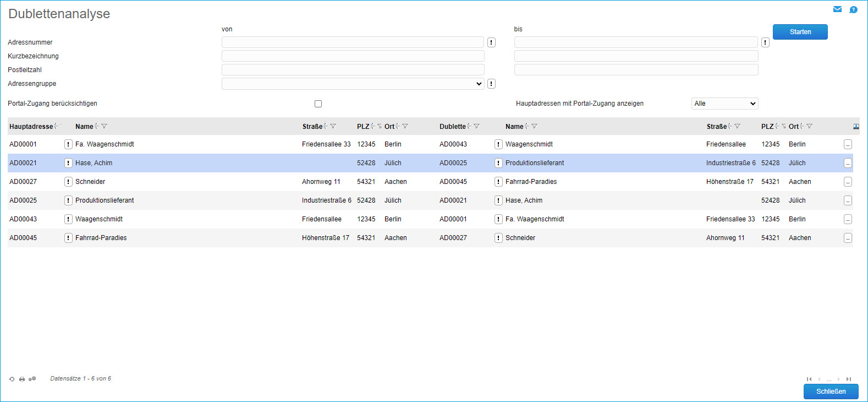868x402 pixels.
Task: Click the filter funnel beside Dublette column
Action: (x=477, y=127)
